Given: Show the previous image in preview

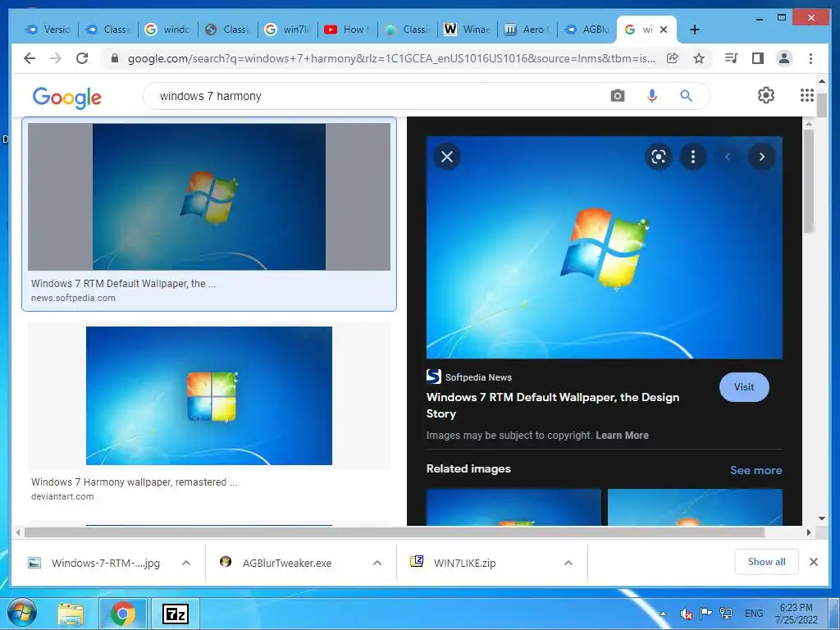Looking at the screenshot, I should coord(728,157).
